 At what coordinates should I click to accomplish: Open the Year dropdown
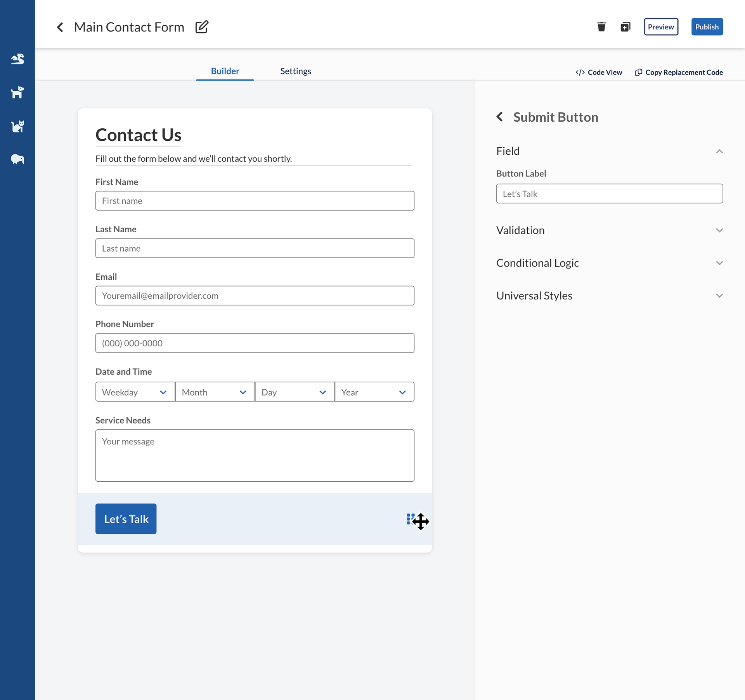(374, 392)
